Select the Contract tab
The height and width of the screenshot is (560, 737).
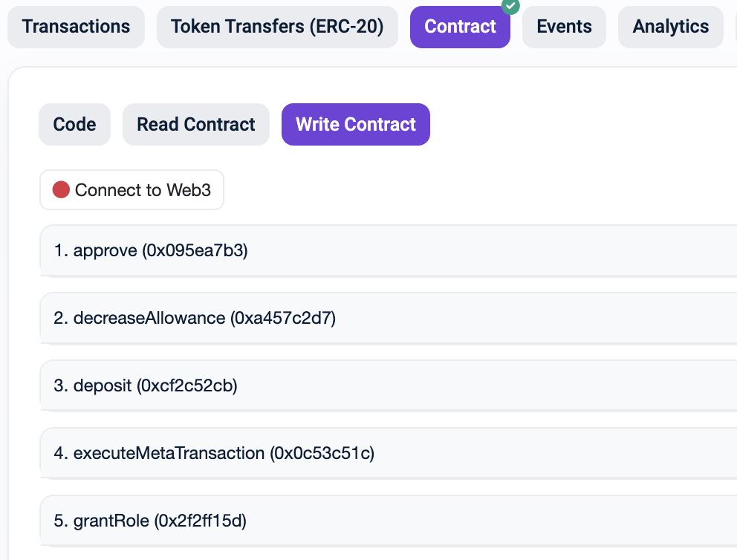pyautogui.click(x=460, y=27)
